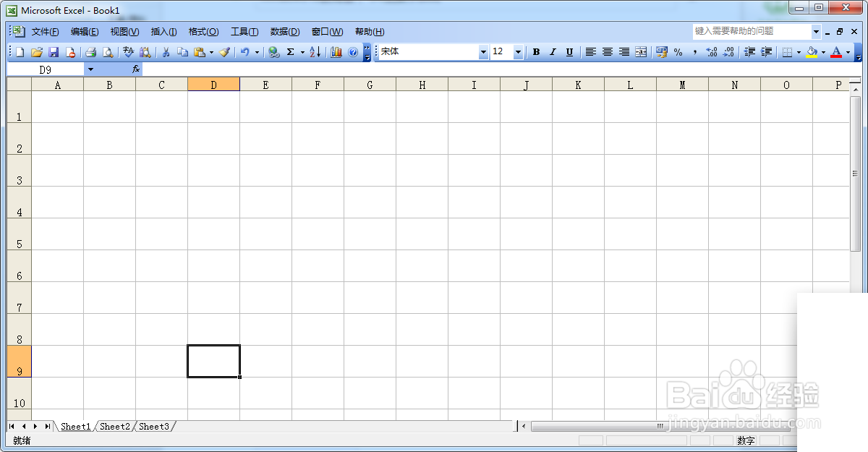
Task: Expand Standard toolbar options chevron
Action: [x=367, y=52]
